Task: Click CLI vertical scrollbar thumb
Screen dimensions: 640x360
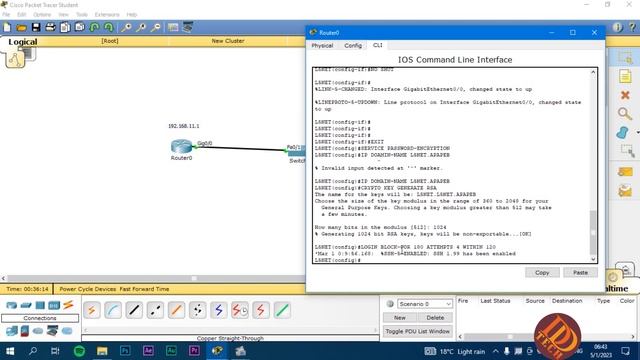Action: (x=593, y=233)
